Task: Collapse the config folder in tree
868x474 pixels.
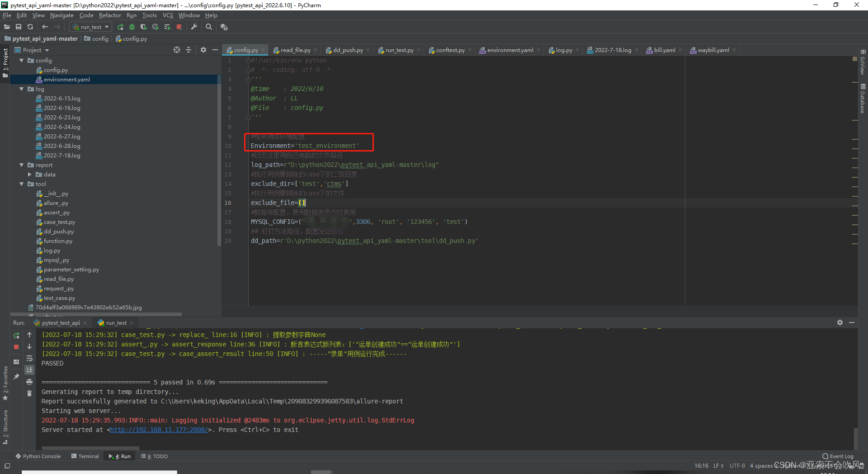Action: 22,60
